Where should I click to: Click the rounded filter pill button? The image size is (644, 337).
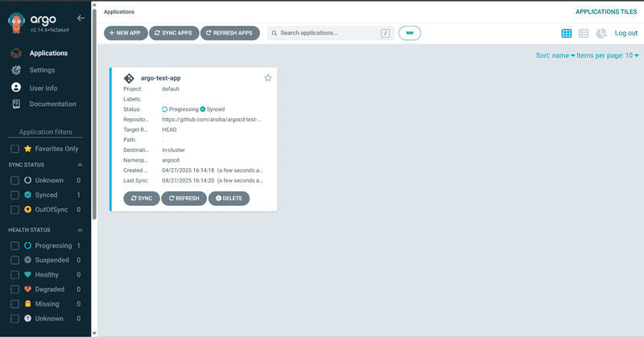pos(410,33)
